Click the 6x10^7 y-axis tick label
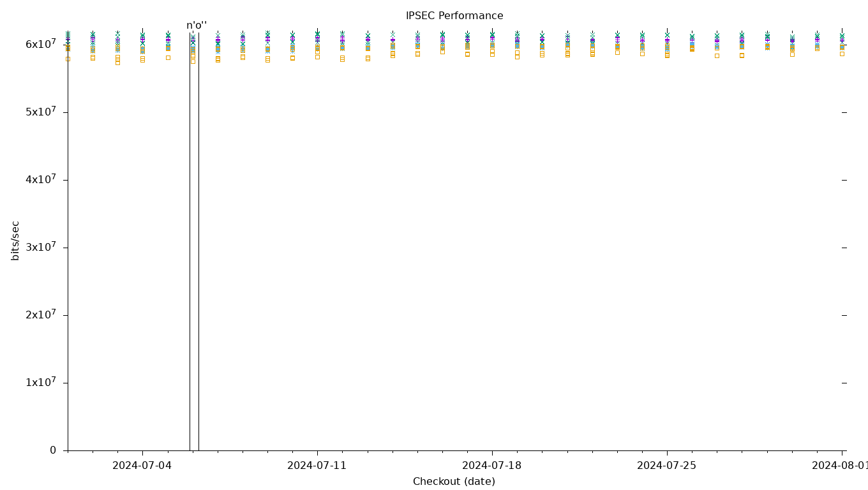This screenshot has height=490, width=868. pyautogui.click(x=41, y=43)
